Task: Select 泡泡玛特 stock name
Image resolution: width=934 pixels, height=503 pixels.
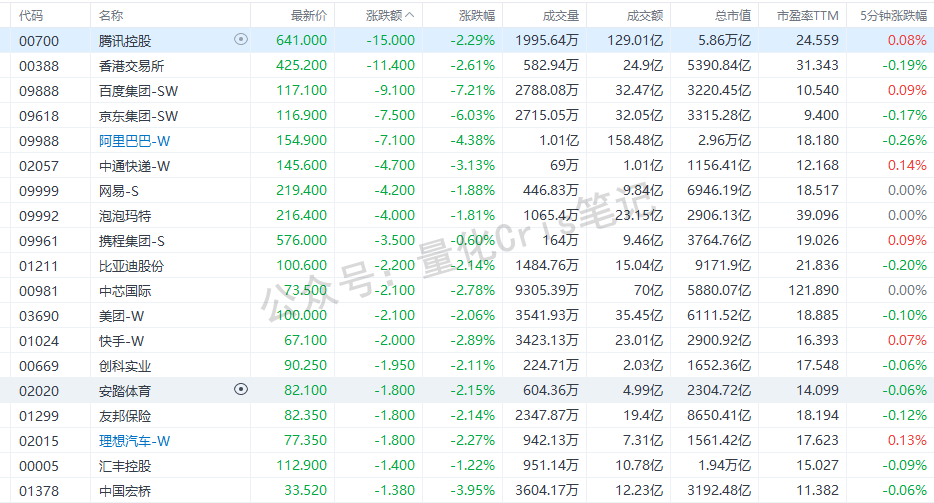Action: tap(125, 216)
